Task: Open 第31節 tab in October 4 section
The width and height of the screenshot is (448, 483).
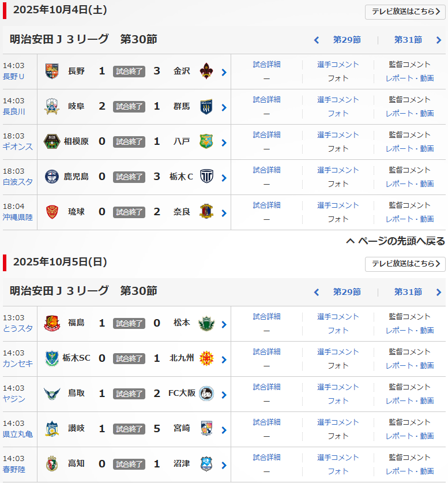Action: pyautogui.click(x=408, y=40)
